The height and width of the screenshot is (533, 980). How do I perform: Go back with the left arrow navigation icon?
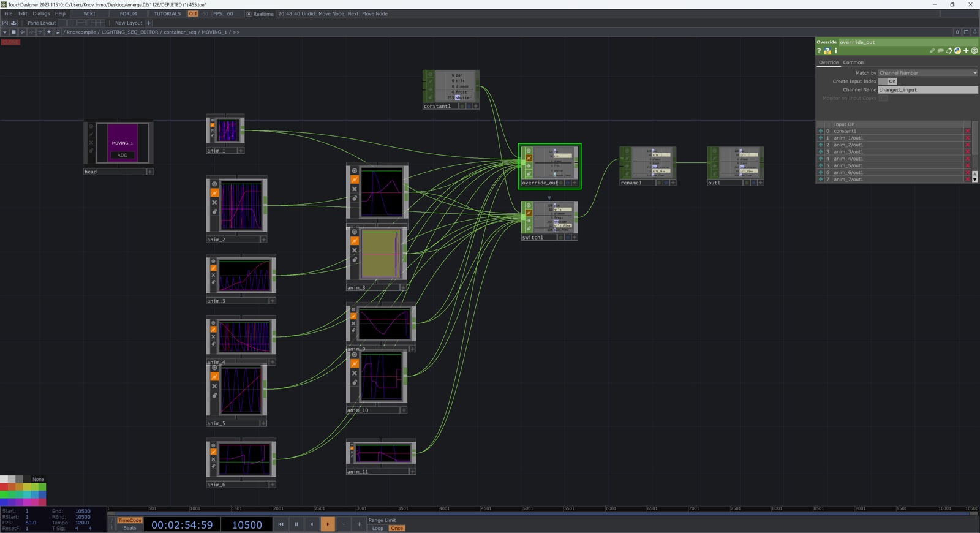tap(23, 32)
